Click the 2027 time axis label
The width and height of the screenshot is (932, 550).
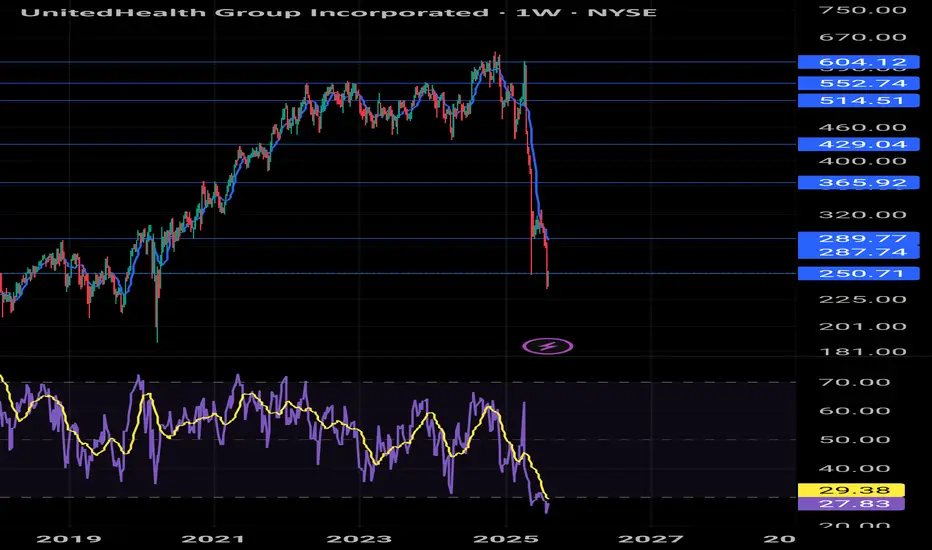[651, 539]
